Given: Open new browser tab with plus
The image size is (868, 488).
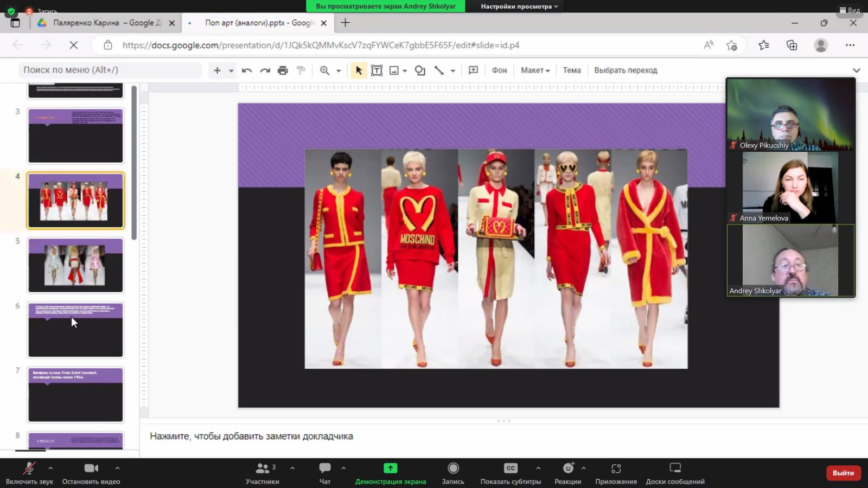Looking at the screenshot, I should [x=345, y=23].
